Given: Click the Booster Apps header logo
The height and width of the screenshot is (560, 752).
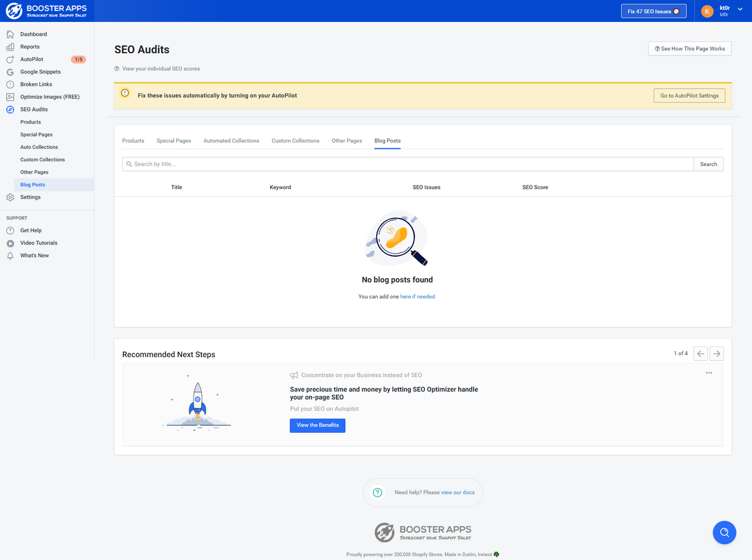Looking at the screenshot, I should point(46,11).
